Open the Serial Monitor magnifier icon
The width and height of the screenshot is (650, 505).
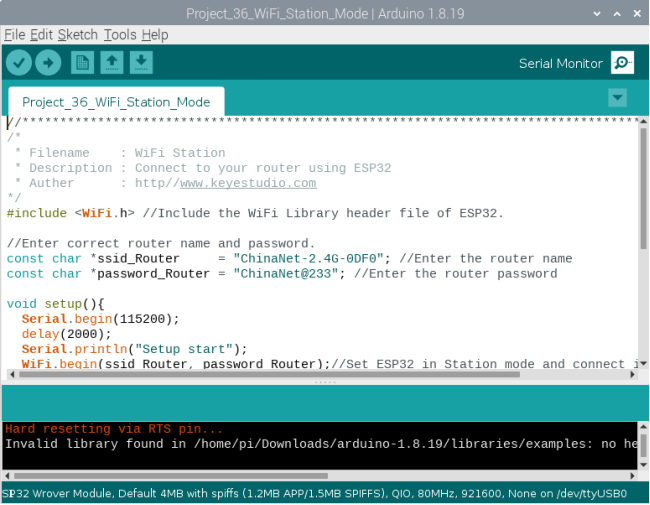(x=622, y=63)
